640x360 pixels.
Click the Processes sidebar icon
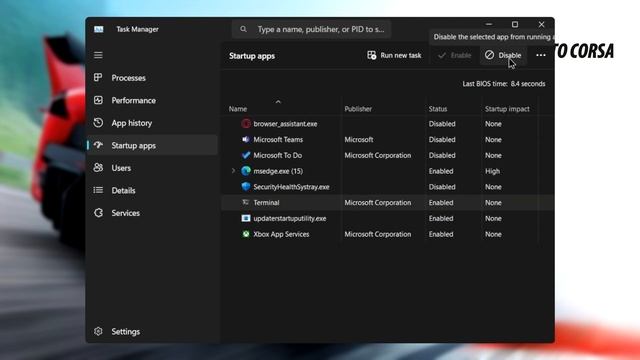tap(98, 77)
